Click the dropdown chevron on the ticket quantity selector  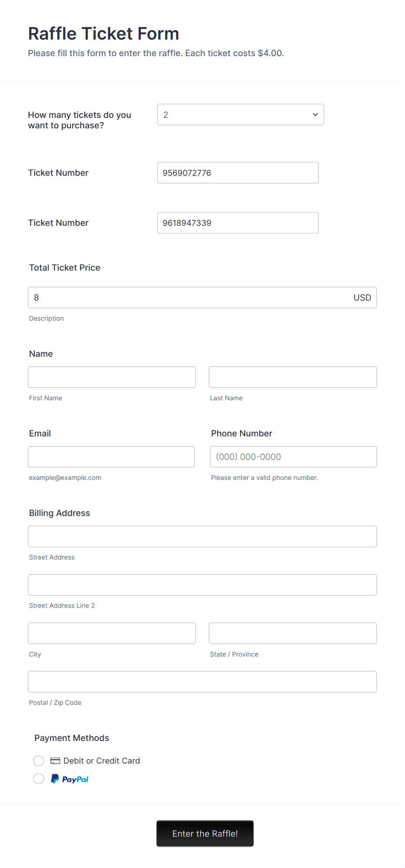point(315,114)
